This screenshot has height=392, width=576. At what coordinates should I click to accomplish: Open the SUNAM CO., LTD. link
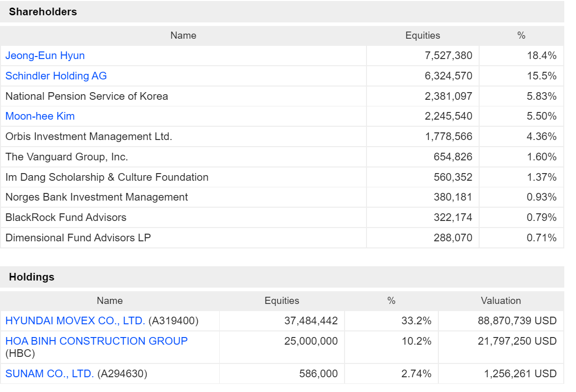[49, 374]
